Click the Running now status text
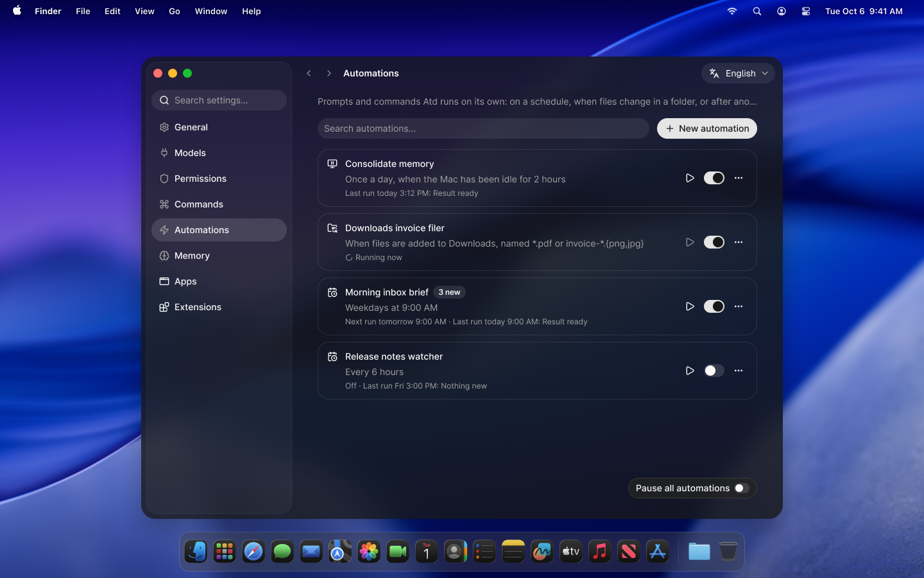Image resolution: width=924 pixels, height=578 pixels. (x=379, y=258)
